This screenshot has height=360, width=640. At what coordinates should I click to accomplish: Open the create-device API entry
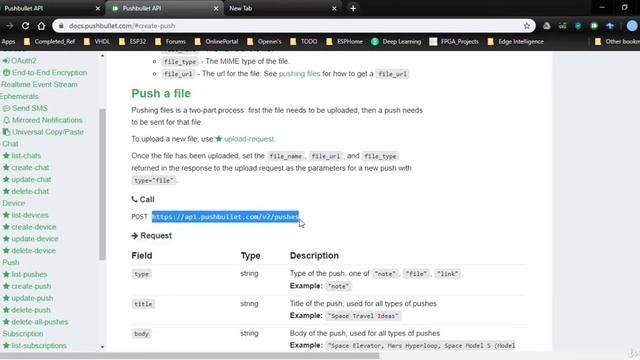click(29, 227)
